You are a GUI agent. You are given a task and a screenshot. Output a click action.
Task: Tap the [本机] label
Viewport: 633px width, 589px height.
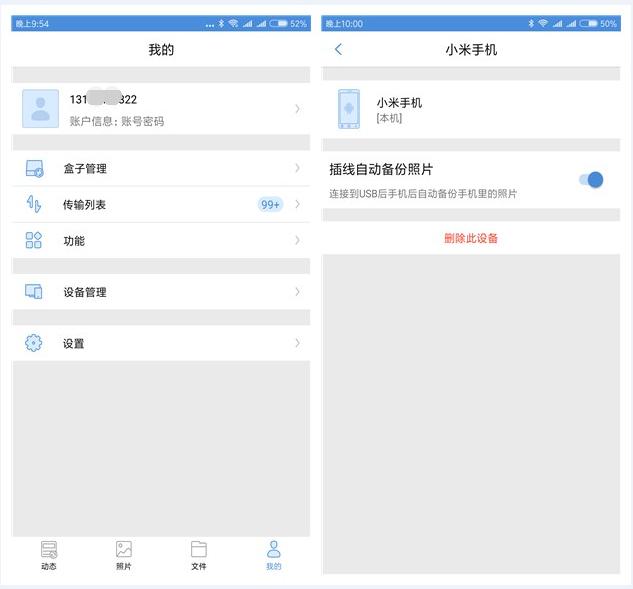coord(389,118)
